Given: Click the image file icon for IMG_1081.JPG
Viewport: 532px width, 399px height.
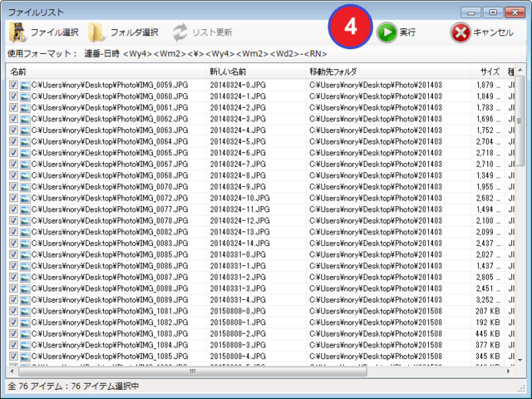Looking at the screenshot, I should [x=25, y=311].
